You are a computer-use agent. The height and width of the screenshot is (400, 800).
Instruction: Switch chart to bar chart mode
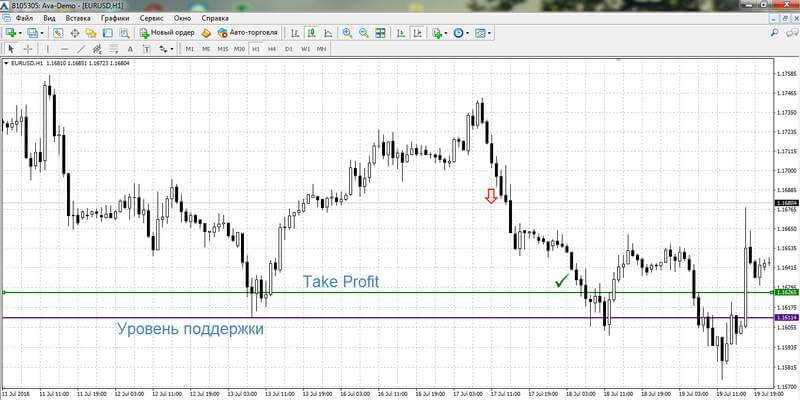click(x=295, y=33)
